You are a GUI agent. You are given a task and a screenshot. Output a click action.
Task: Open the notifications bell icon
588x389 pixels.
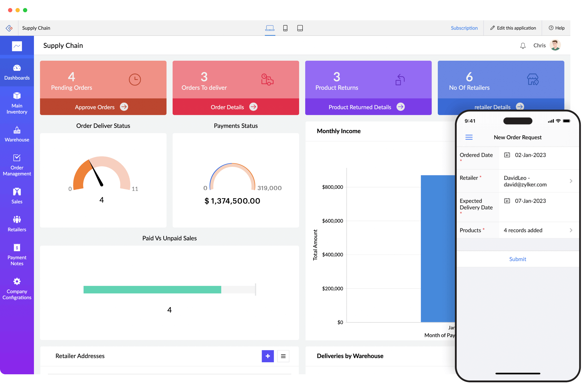tap(523, 46)
